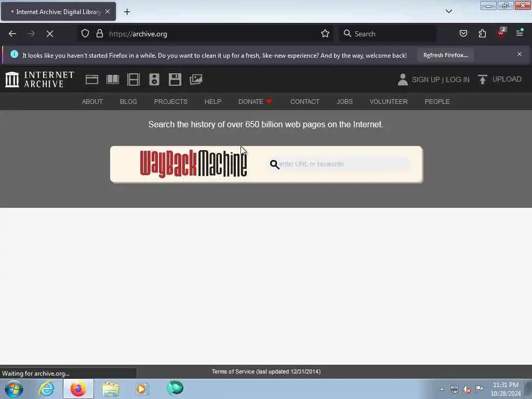Bookmark this page with the star
The height and width of the screenshot is (399, 532).
[x=325, y=34]
